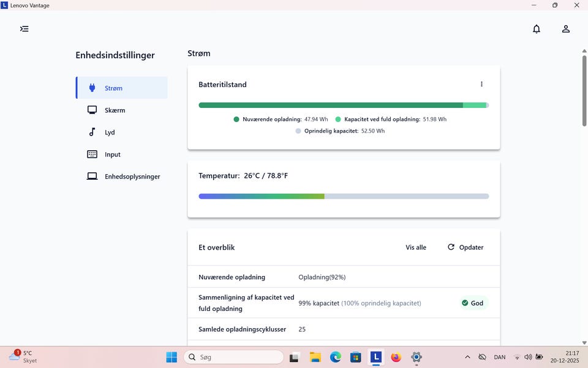Click the Opdater refresh button

(466, 247)
